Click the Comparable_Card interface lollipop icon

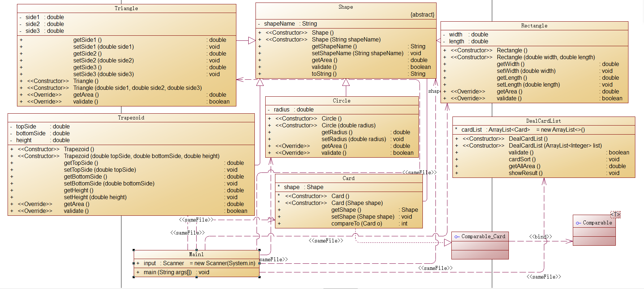457,237
